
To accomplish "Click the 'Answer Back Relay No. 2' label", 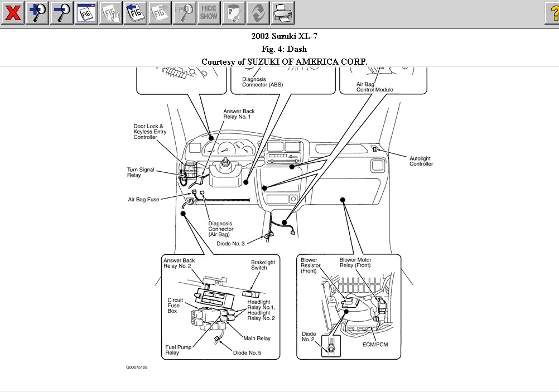I will (x=179, y=263).
